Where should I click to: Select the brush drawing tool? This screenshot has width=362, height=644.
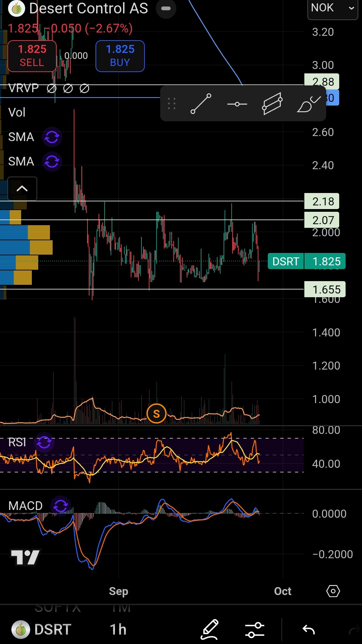[x=308, y=104]
